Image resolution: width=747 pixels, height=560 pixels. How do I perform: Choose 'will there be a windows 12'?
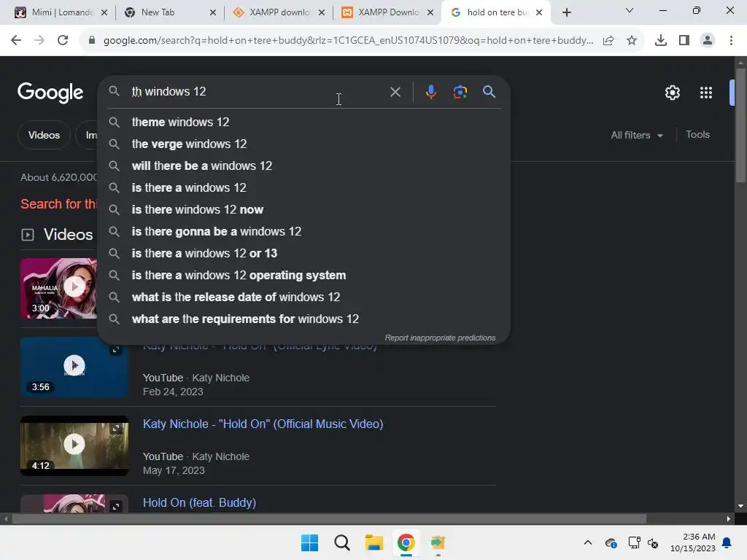[303, 166]
